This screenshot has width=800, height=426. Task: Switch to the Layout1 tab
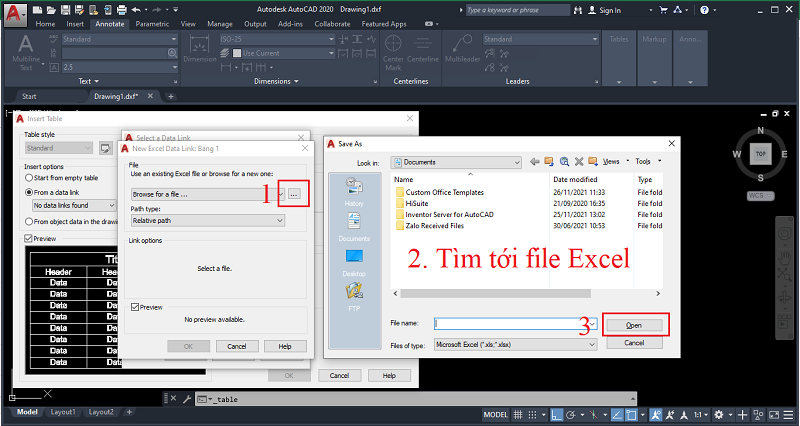click(x=63, y=412)
